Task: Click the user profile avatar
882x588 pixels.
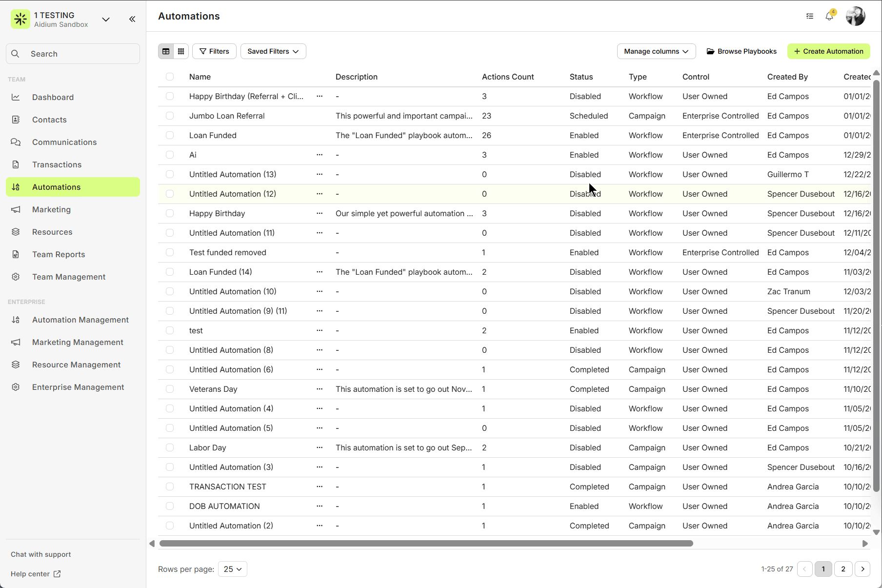Action: (x=855, y=16)
